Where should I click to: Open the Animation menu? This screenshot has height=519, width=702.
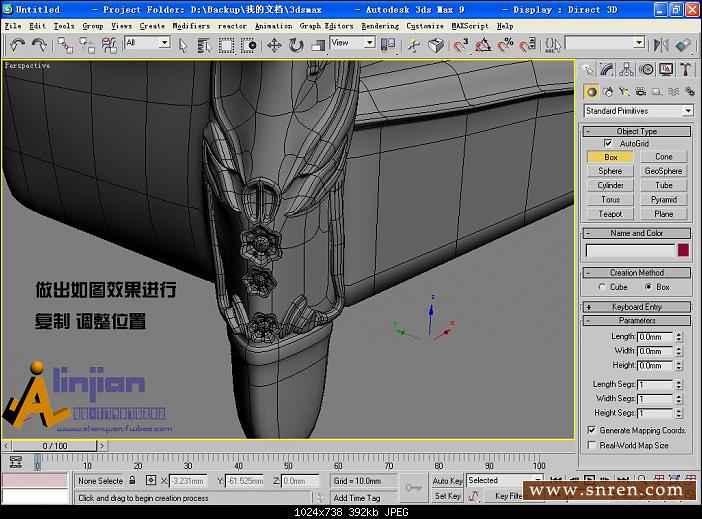click(273, 26)
